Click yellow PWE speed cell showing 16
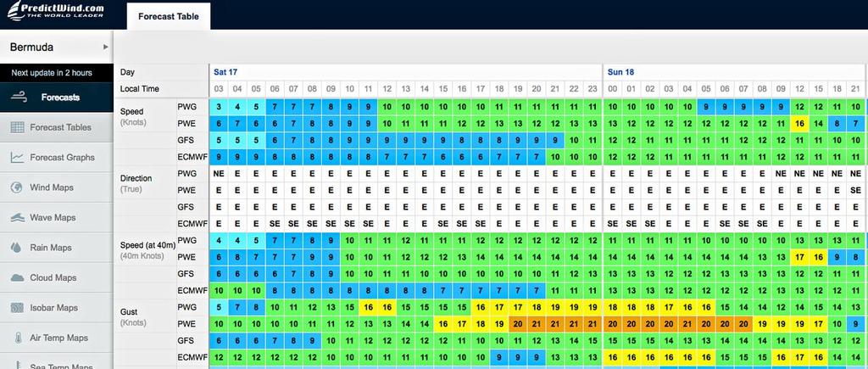868x369 pixels. 798,124
